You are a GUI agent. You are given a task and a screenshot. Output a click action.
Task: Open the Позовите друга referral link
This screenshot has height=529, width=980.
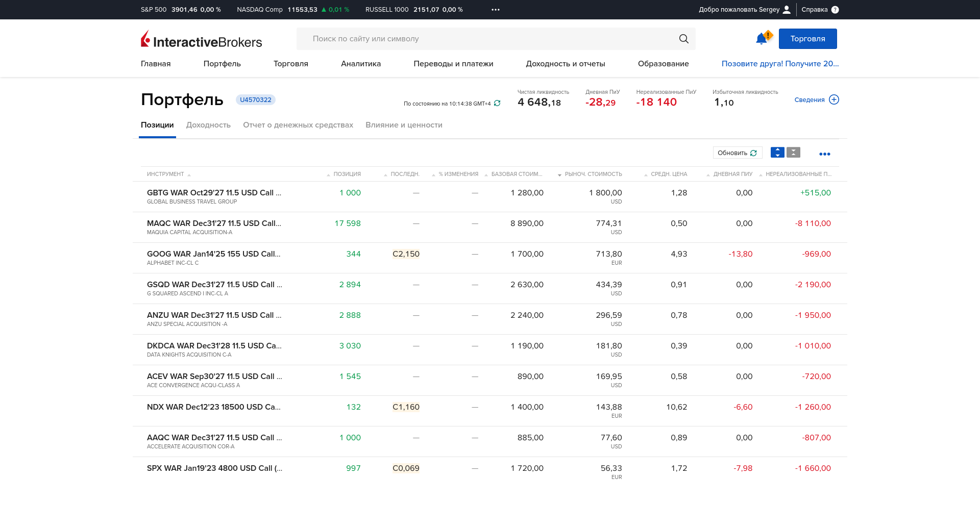click(x=780, y=64)
